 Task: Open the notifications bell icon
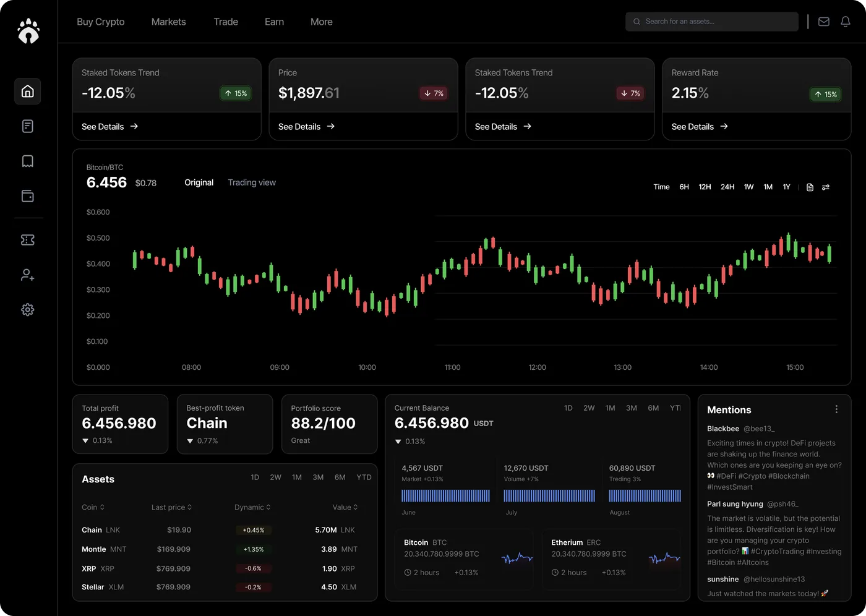tap(846, 22)
